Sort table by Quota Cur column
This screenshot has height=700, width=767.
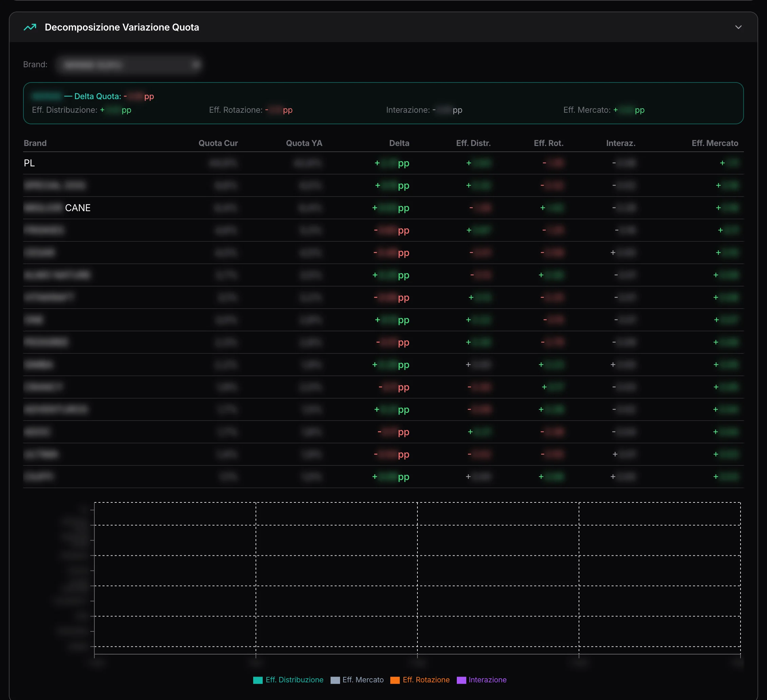(x=218, y=143)
